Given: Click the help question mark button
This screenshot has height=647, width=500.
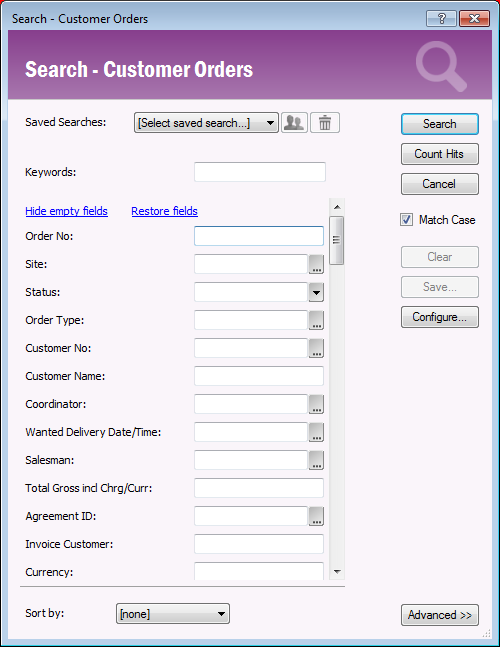Looking at the screenshot, I should [441, 19].
